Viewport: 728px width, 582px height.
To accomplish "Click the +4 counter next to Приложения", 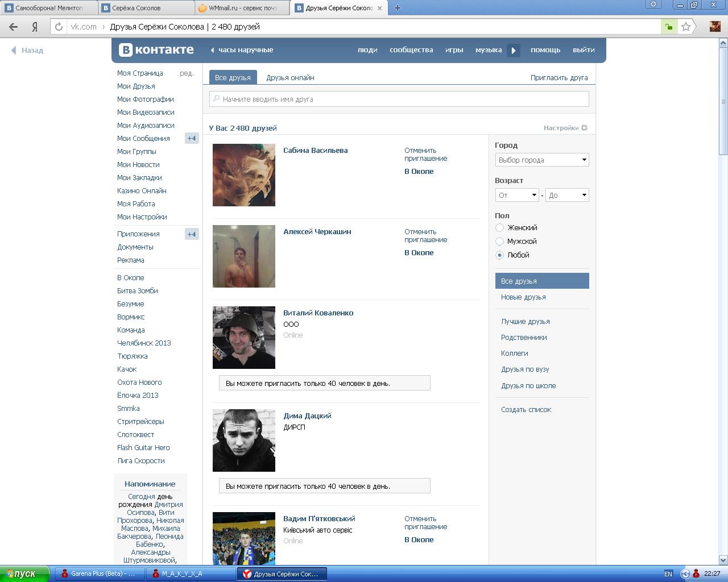I will coord(192,234).
